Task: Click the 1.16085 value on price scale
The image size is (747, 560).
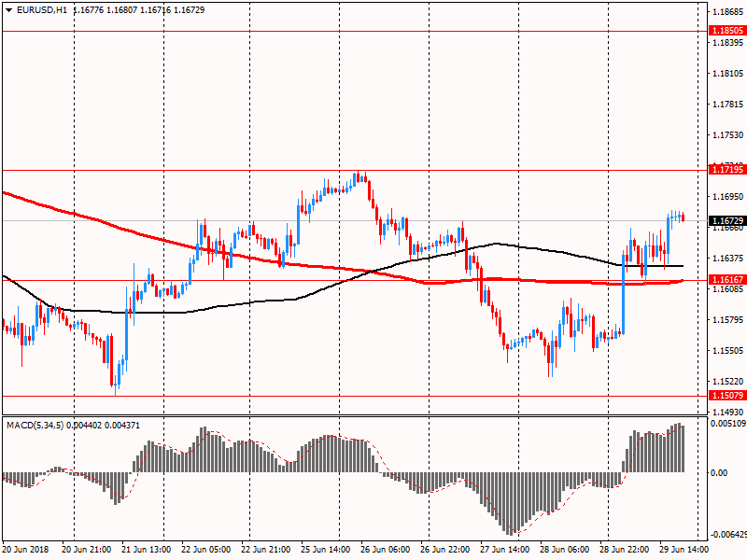Action: [728, 289]
